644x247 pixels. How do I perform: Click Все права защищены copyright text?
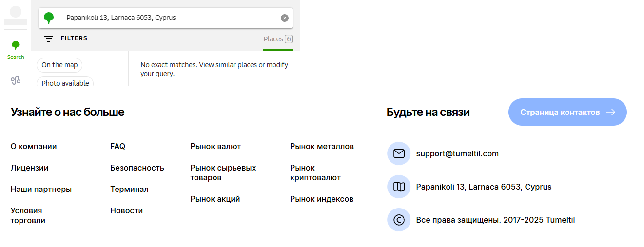(496, 220)
